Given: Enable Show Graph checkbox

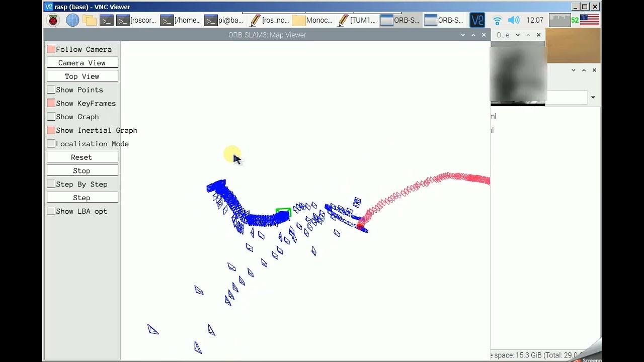Looking at the screenshot, I should point(51,117).
